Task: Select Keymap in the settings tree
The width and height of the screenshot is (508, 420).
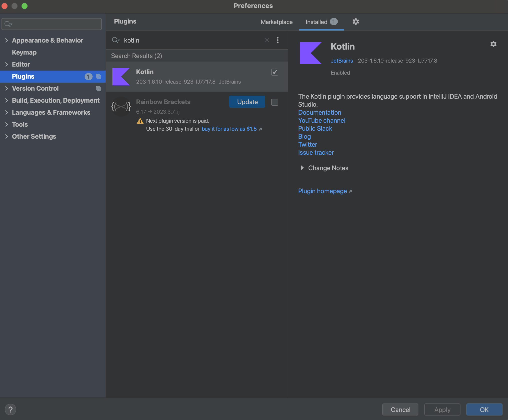Action: 24,52
